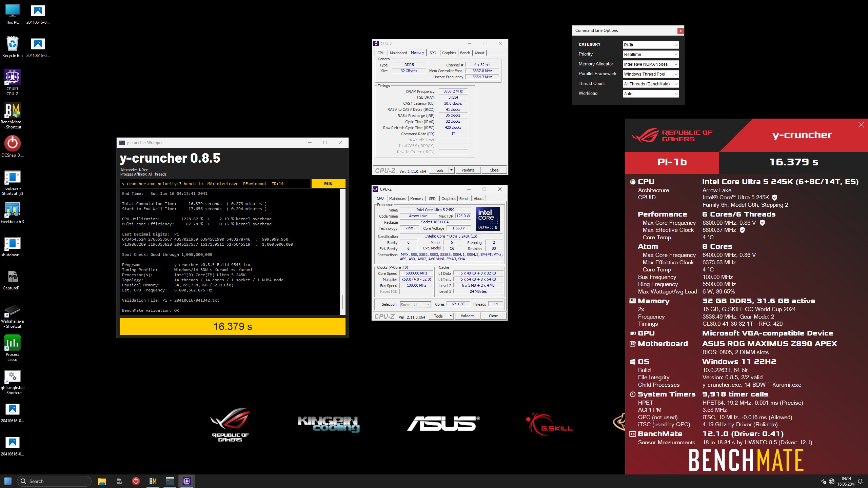Open CATEGORY Pi-1b dropdown
Screen dimensions: 868x488
(x=651, y=45)
